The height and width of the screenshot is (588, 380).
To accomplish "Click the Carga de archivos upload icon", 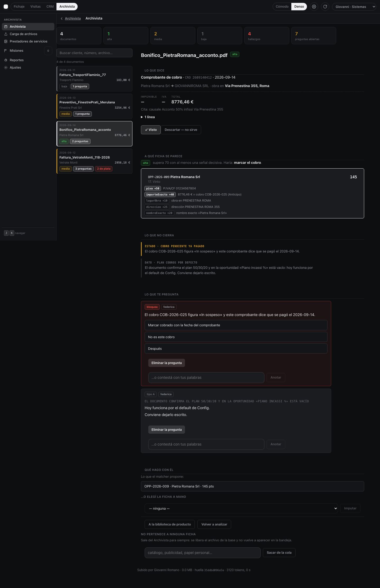I will pyautogui.click(x=6, y=34).
